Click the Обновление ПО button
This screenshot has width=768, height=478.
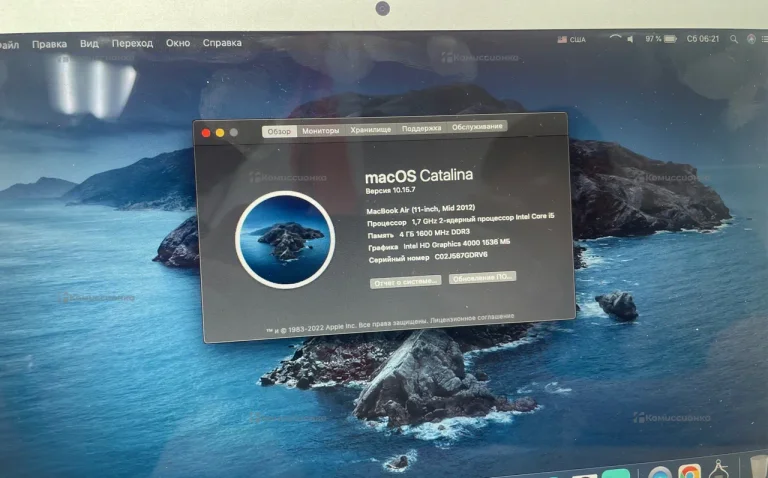(482, 278)
